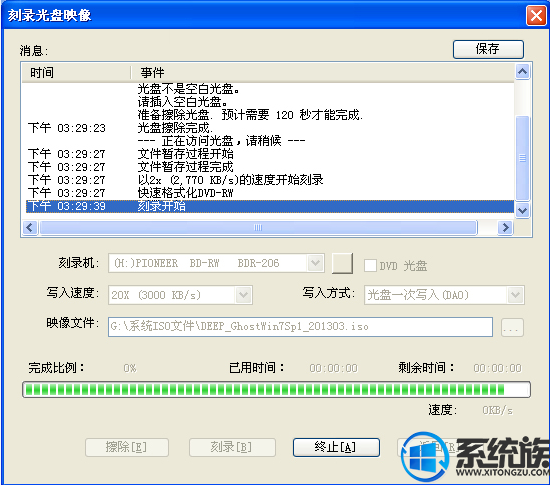Click the 映像文件 path input field
The width and height of the screenshot is (550, 485).
pyautogui.click(x=300, y=327)
